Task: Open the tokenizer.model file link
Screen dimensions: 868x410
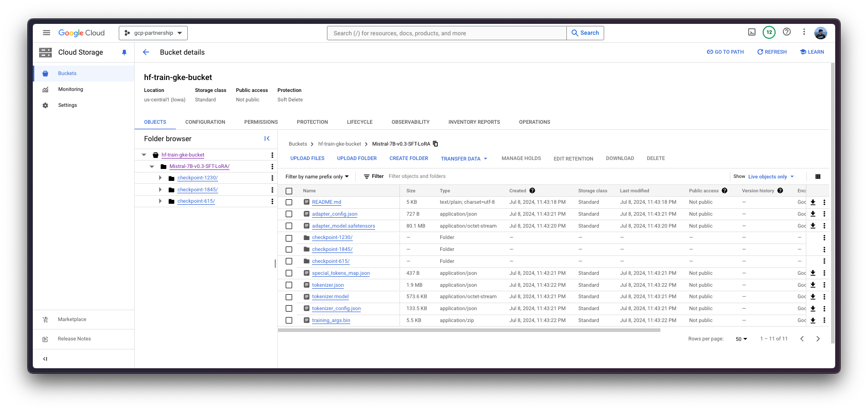Action: (x=330, y=297)
